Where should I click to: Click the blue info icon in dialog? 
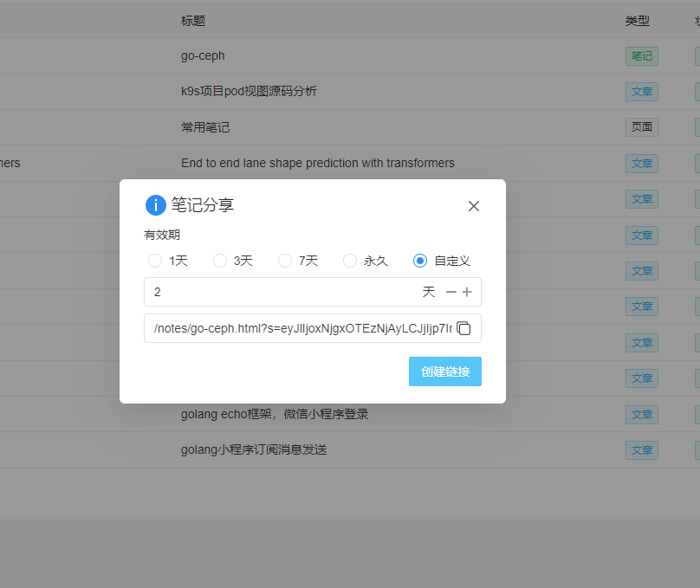tap(156, 205)
